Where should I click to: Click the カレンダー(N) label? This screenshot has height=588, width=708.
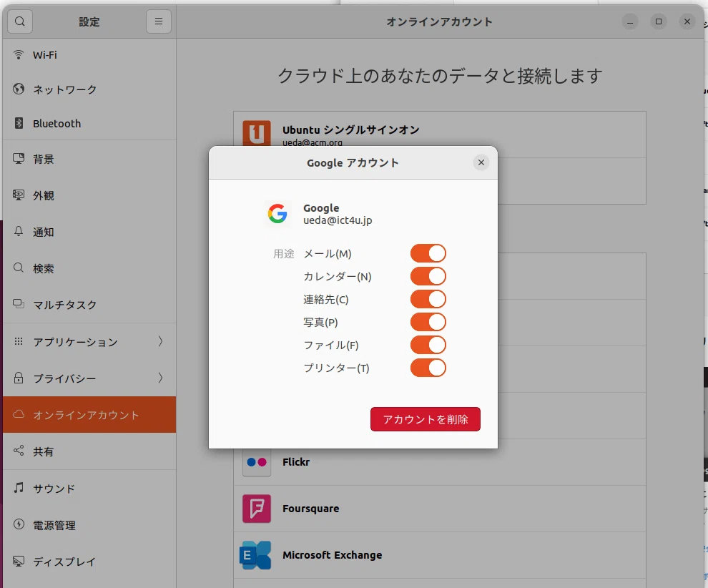(338, 276)
